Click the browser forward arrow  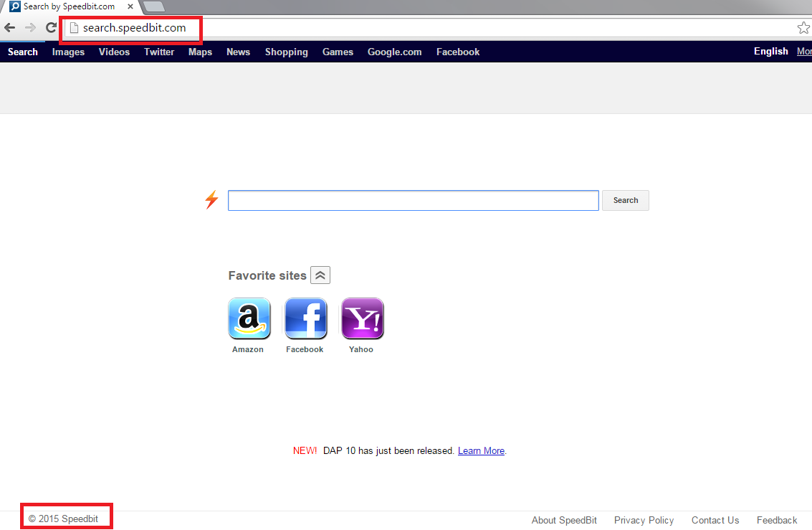click(x=30, y=28)
